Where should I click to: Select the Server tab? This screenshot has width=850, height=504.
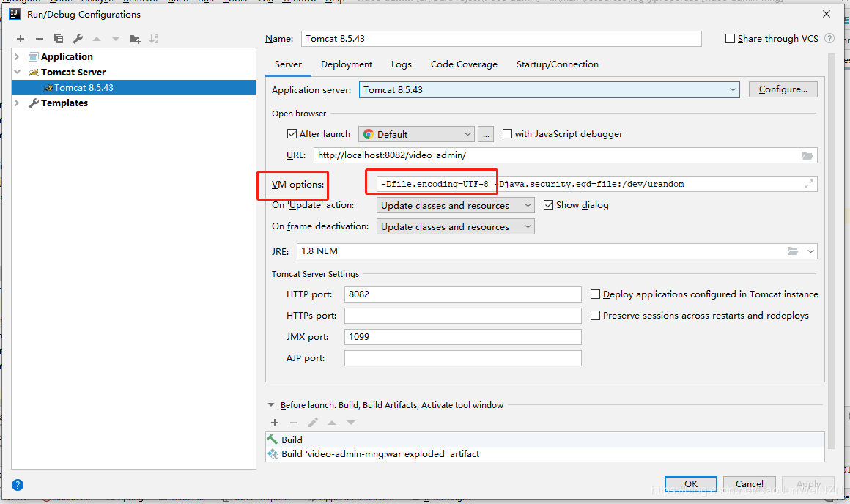pos(288,64)
